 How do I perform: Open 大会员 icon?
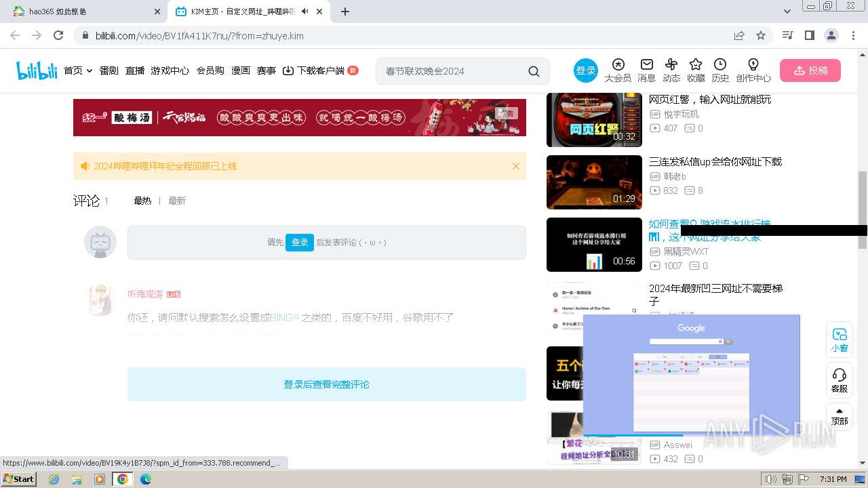tap(618, 70)
